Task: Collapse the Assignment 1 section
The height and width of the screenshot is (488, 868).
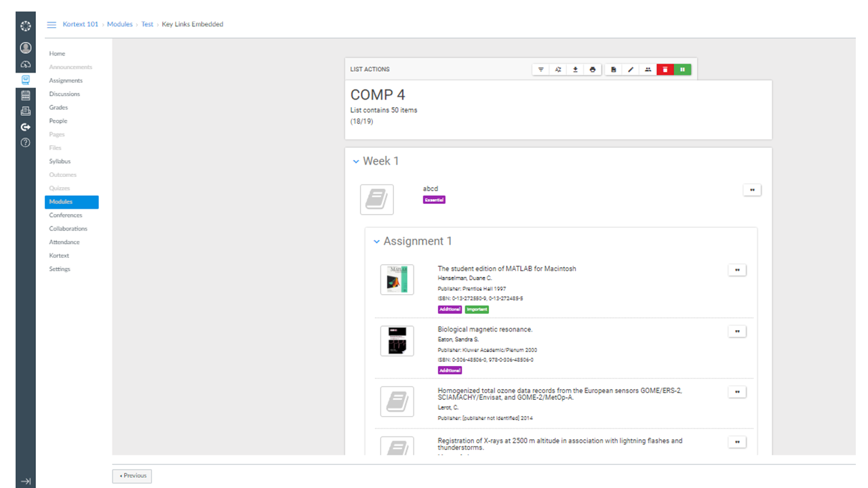Action: click(377, 241)
